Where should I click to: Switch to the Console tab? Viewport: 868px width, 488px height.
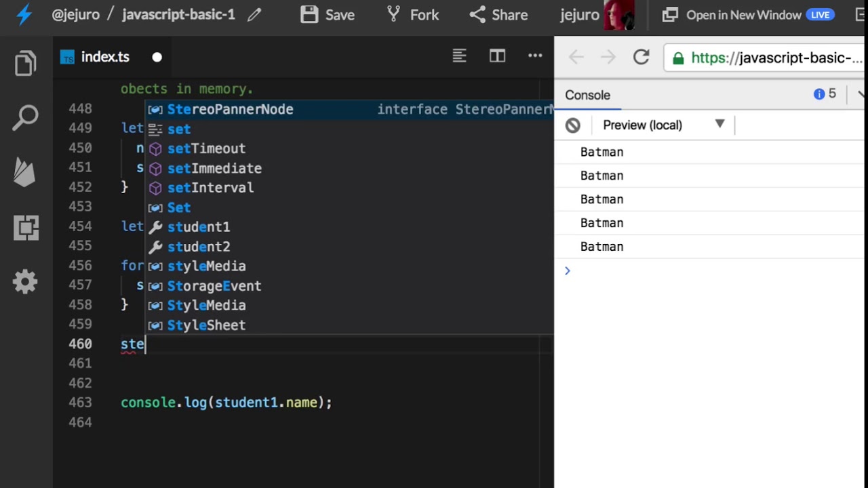point(587,95)
